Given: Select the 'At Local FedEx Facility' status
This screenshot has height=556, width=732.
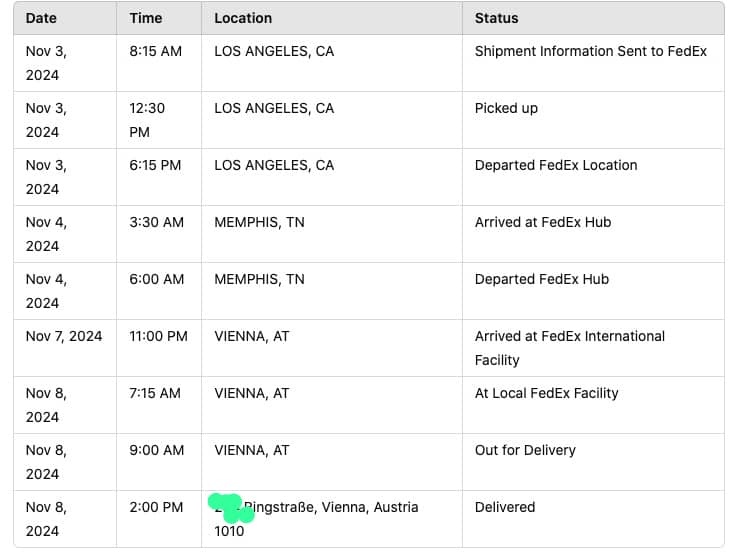Looking at the screenshot, I should 546,393.
